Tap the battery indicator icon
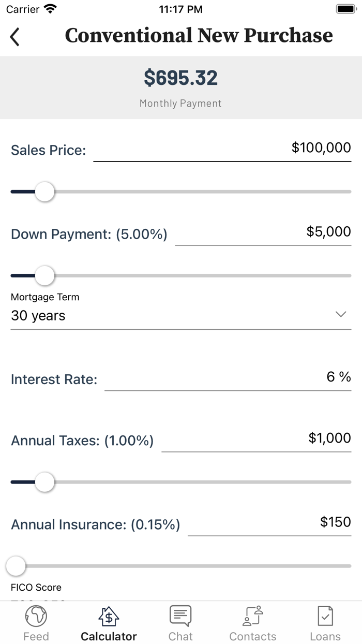Screen dimensions: 362x644 [344, 8]
